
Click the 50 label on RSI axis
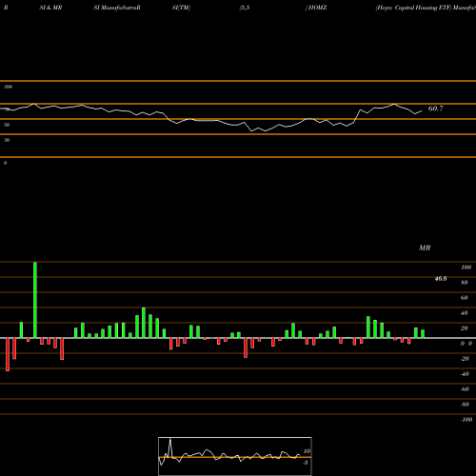click(x=7, y=125)
